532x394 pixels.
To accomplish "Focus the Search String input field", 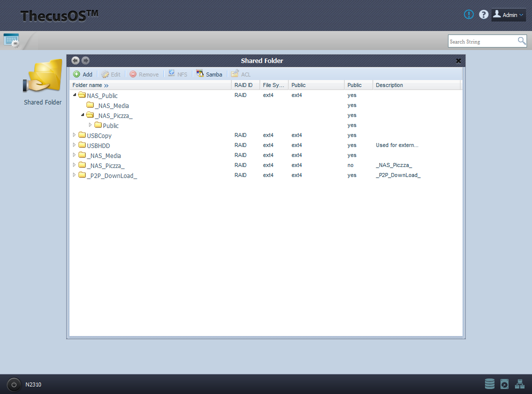I will click(481, 41).
